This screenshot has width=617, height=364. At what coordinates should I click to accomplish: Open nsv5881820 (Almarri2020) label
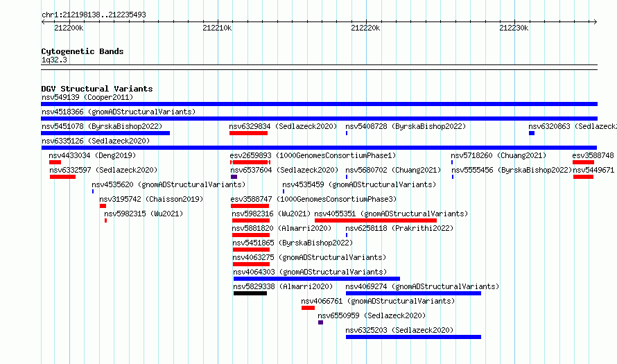[x=281, y=228]
